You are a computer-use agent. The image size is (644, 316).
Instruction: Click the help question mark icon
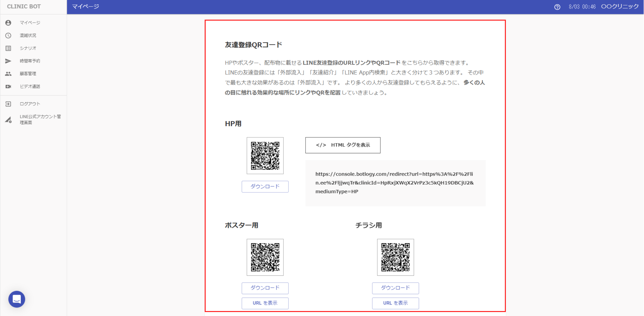(557, 7)
